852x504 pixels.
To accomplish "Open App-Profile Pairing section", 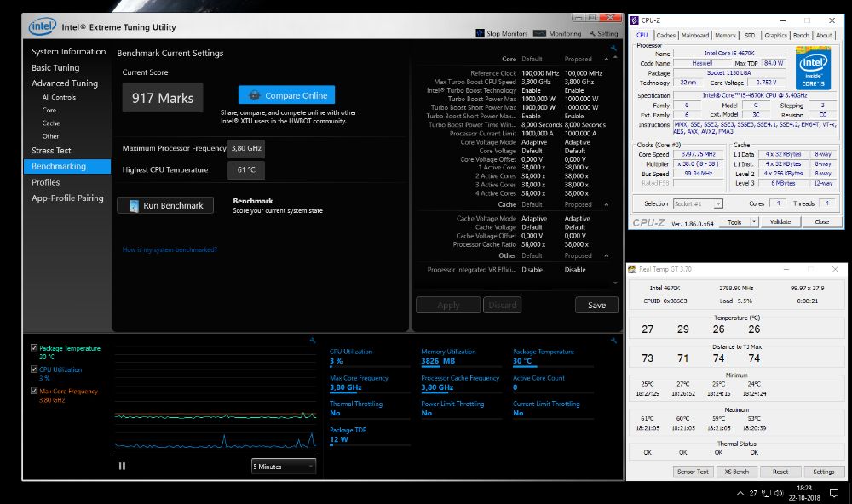I will (67, 198).
